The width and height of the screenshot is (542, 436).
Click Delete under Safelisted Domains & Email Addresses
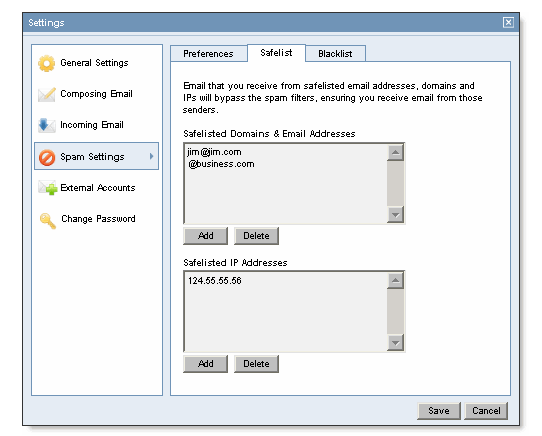point(256,236)
